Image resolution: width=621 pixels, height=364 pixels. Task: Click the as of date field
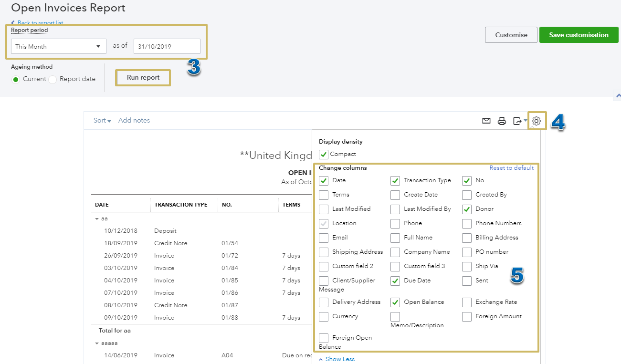167,46
